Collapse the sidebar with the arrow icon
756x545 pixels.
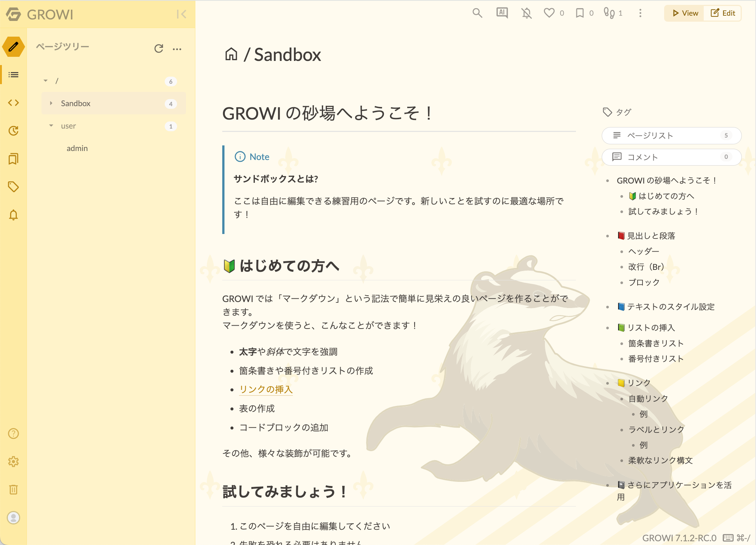(182, 14)
